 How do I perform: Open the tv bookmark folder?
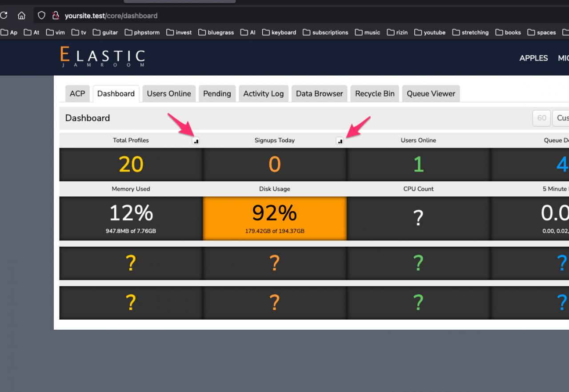point(79,32)
